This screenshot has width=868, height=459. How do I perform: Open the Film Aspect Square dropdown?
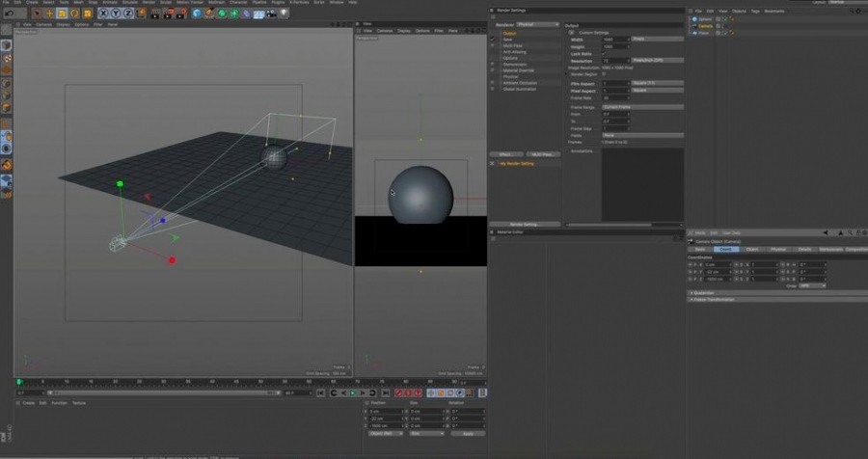tap(657, 83)
